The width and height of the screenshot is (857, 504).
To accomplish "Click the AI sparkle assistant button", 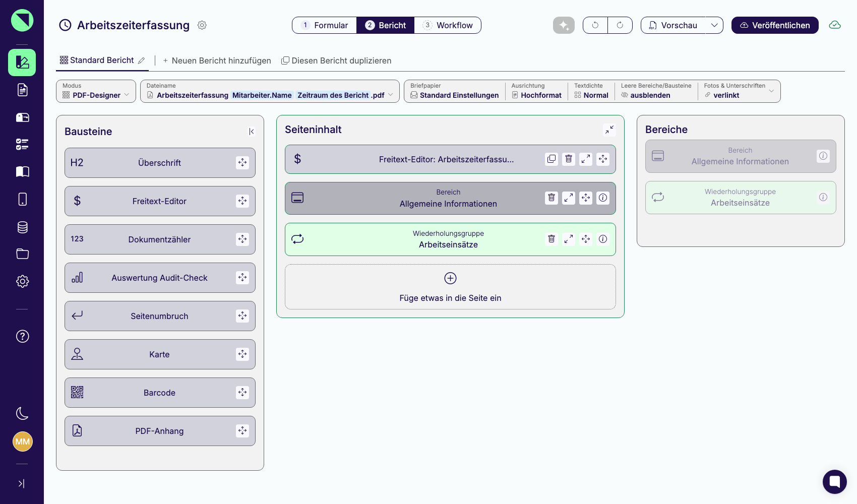I will [x=564, y=25].
